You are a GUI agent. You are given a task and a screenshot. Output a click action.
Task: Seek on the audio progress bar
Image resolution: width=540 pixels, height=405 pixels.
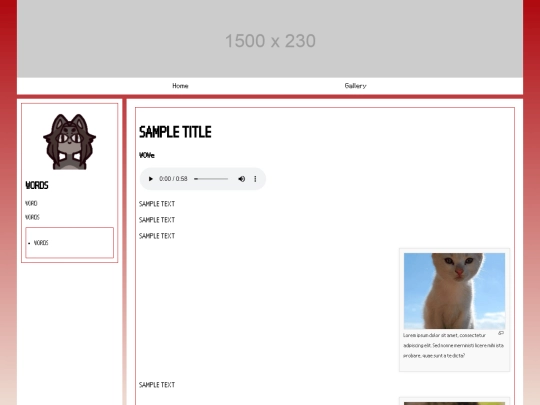pyautogui.click(x=211, y=179)
